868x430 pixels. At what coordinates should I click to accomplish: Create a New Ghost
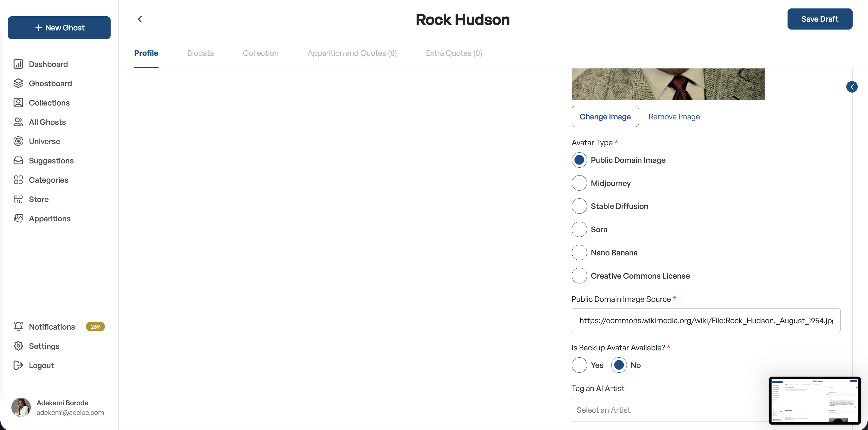(59, 28)
